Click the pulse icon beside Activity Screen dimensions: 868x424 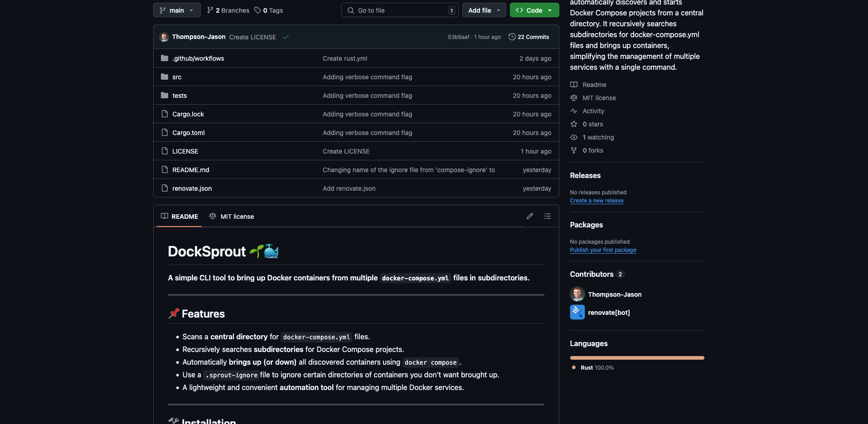point(574,111)
